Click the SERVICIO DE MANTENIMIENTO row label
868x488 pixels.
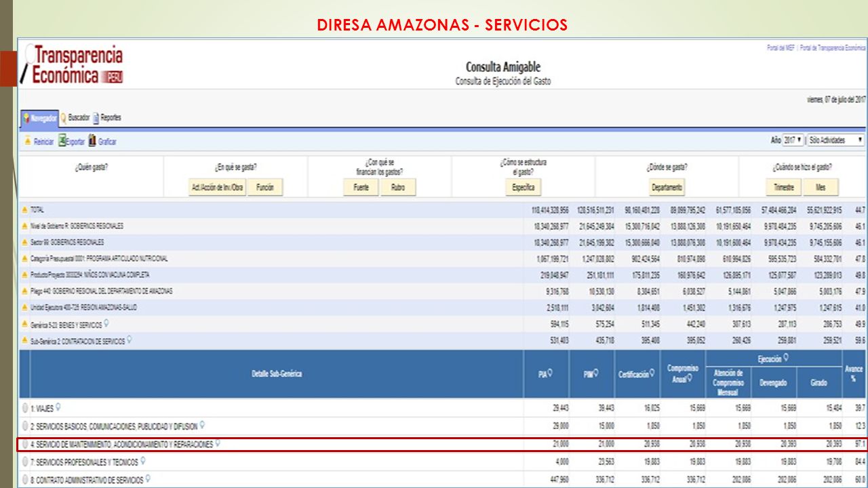click(122, 445)
